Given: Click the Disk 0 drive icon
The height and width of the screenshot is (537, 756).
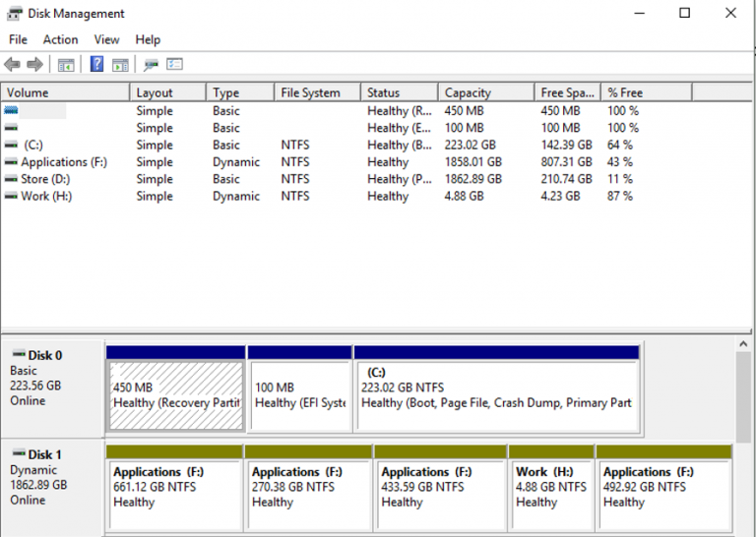Looking at the screenshot, I should coord(19,354).
